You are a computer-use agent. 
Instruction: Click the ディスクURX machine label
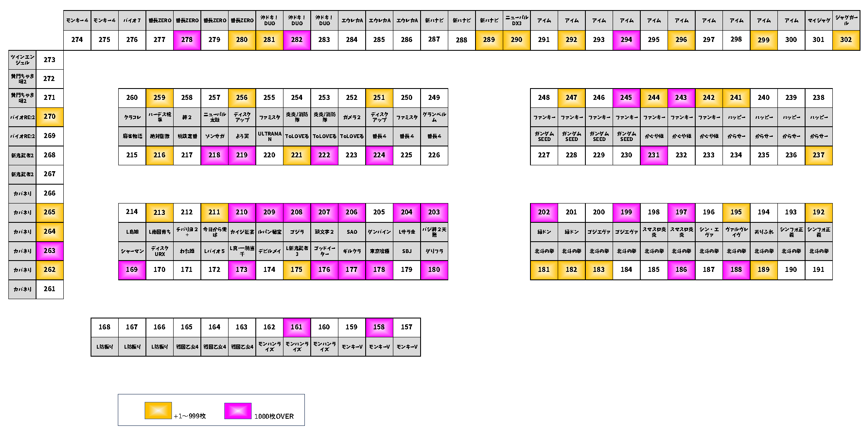click(x=159, y=251)
